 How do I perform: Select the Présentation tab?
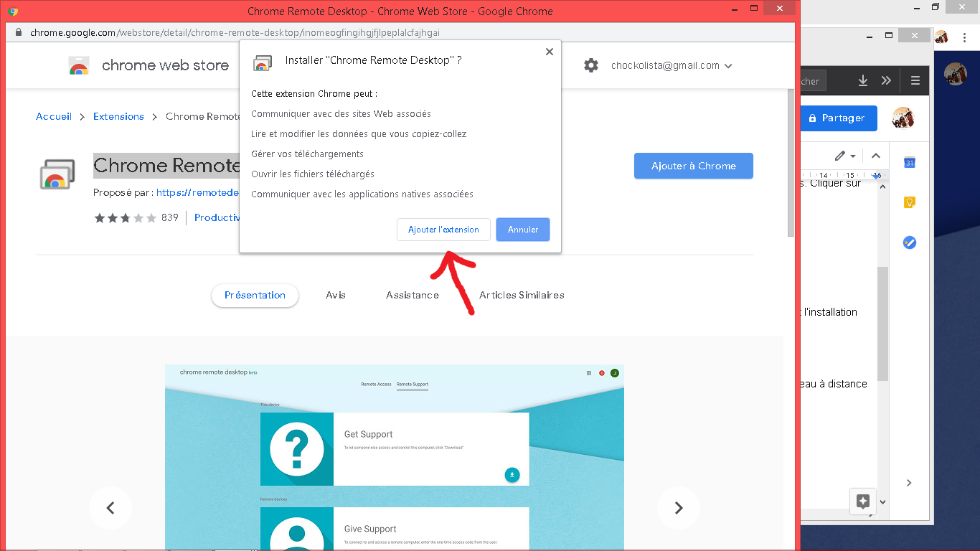(x=255, y=295)
